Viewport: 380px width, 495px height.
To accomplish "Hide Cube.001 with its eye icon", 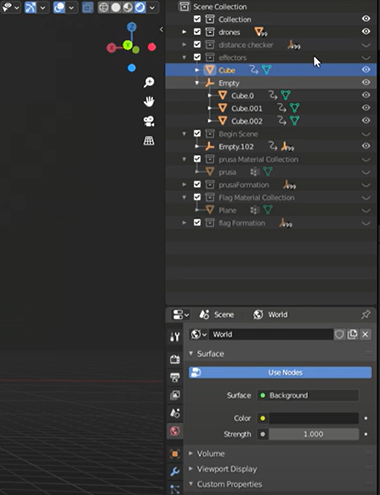I will click(366, 108).
